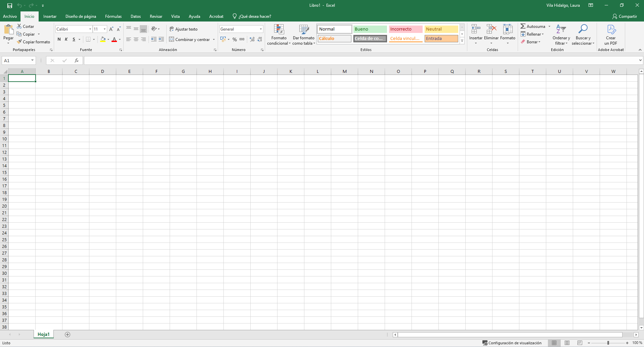This screenshot has width=644, height=347.
Task: Toggle italic formatting with K button
Action: coord(66,39)
